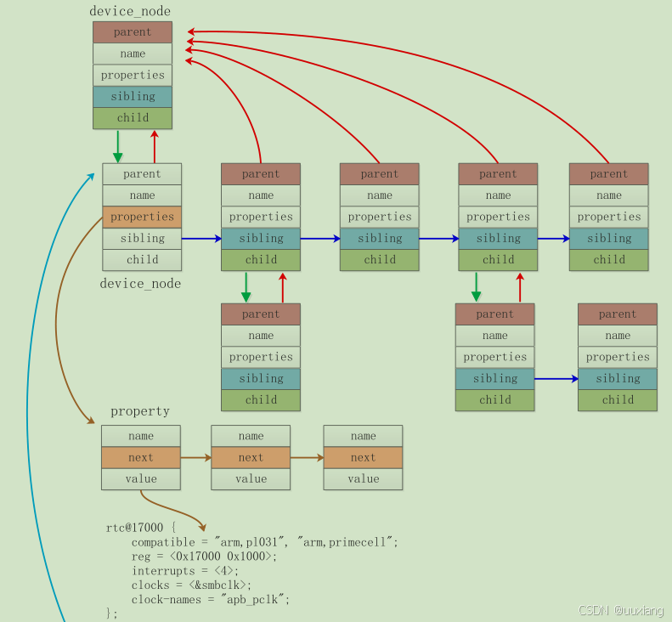Click 'value' cell of the first property box
Viewport: 672px width, 622px height.
[x=140, y=479]
